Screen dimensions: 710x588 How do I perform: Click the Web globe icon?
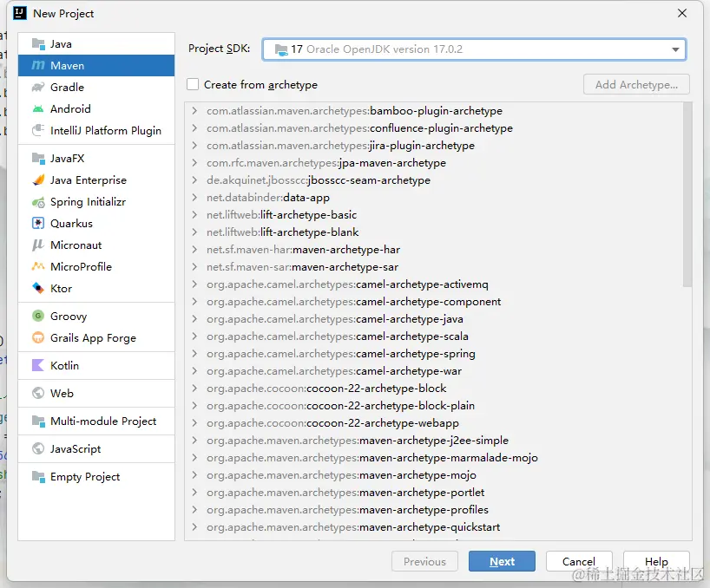[38, 393]
